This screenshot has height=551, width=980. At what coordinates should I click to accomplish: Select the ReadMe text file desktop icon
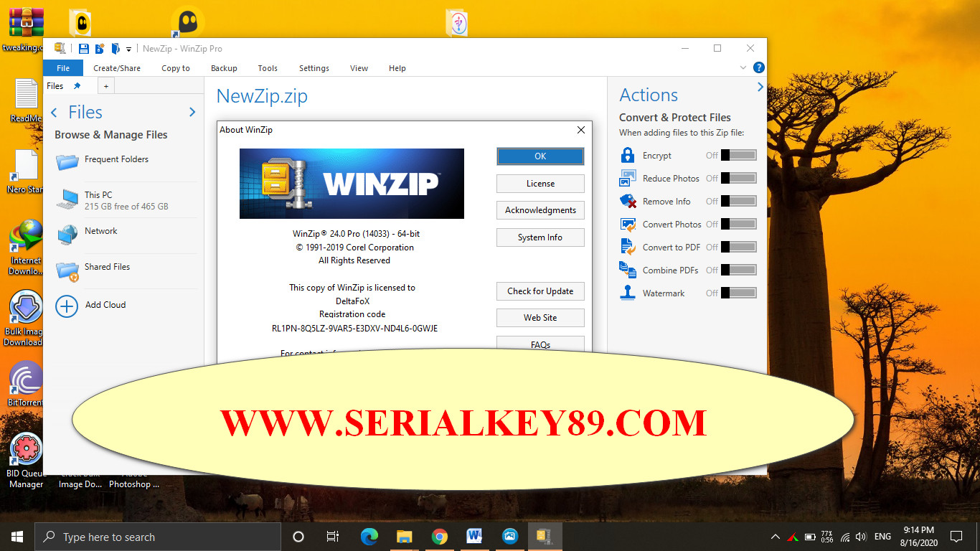[x=26, y=100]
